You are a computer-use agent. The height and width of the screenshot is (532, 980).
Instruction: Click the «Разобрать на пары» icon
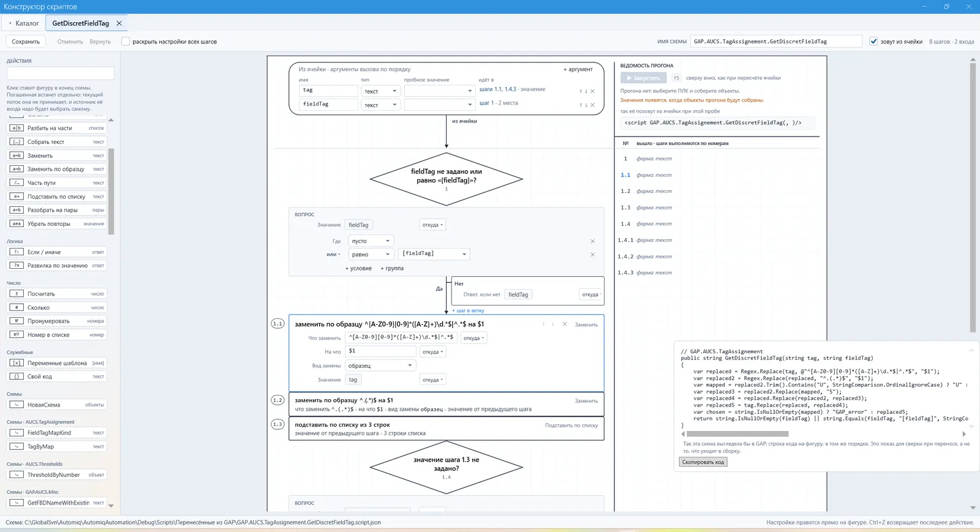[x=17, y=210]
